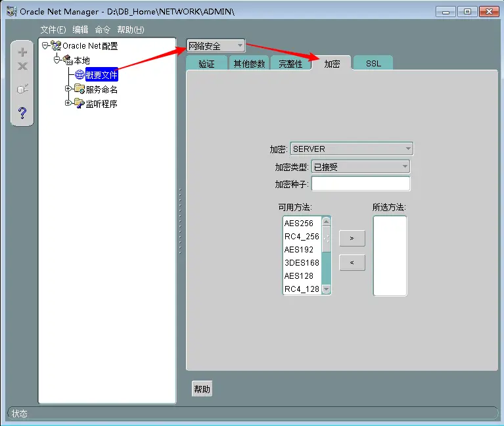Switch to the 验证 tab
Image resolution: width=504 pixels, height=426 pixels.
click(x=207, y=63)
